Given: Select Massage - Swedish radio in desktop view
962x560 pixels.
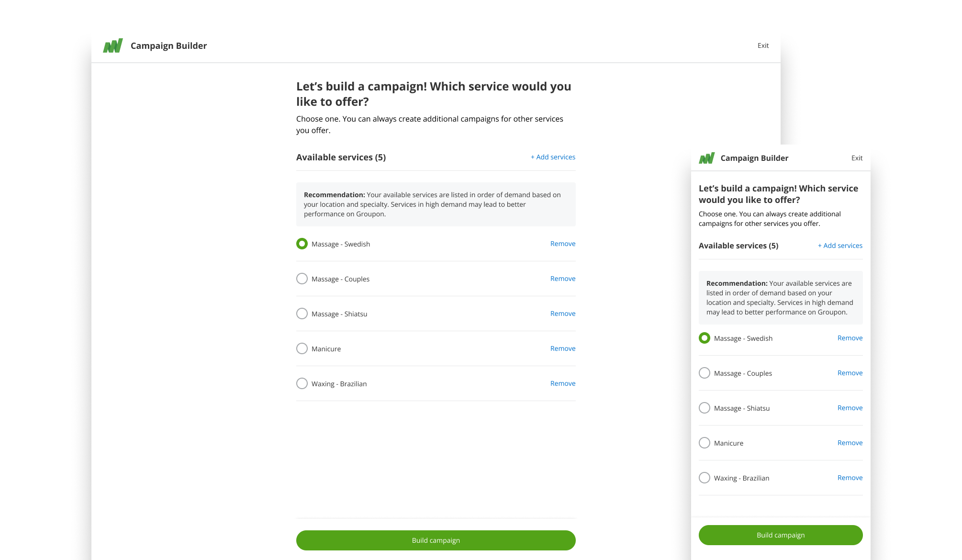Looking at the screenshot, I should (x=302, y=244).
